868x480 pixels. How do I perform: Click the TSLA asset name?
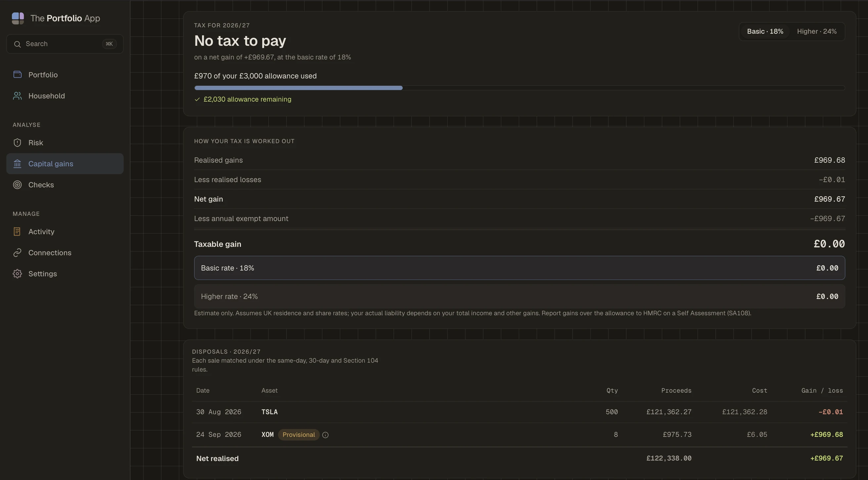269,412
